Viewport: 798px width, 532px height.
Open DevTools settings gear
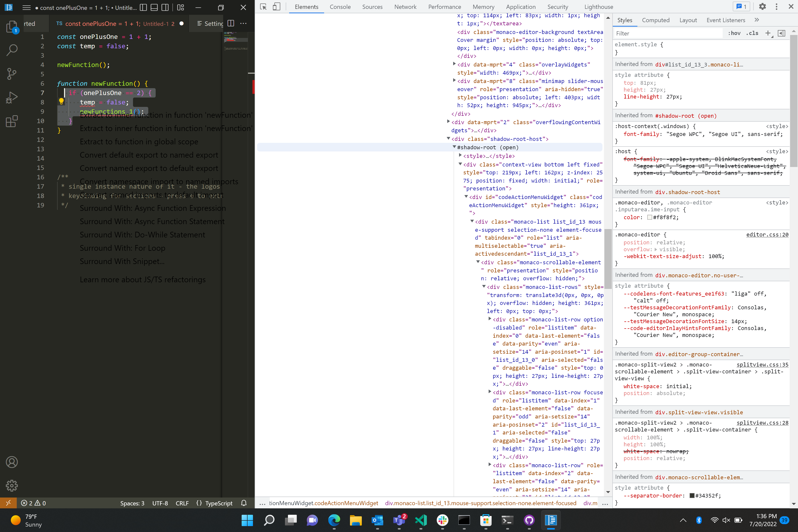coord(762,6)
